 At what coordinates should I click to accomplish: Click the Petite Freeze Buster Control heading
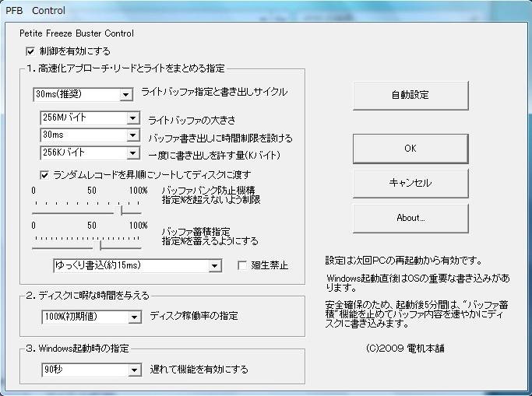[76, 33]
